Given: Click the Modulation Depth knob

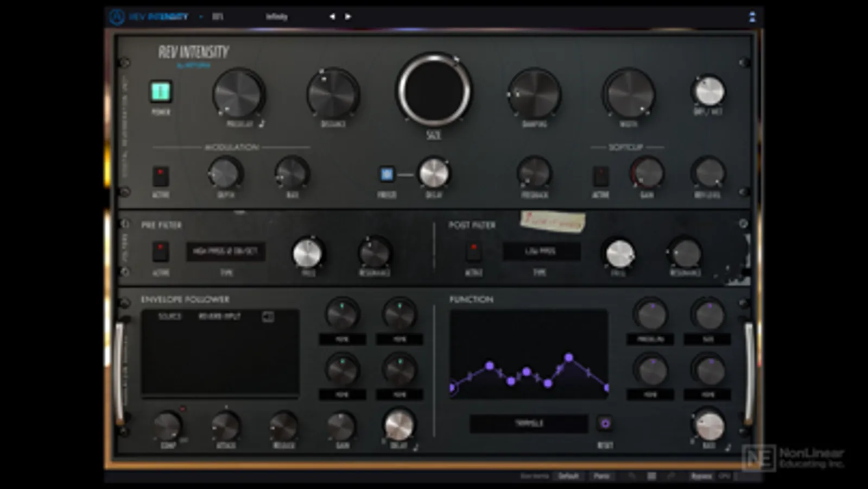Looking at the screenshot, I should click(x=225, y=173).
